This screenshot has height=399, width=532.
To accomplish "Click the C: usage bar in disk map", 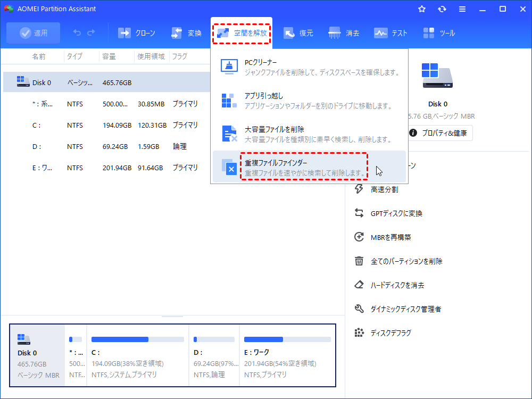I will (138, 339).
